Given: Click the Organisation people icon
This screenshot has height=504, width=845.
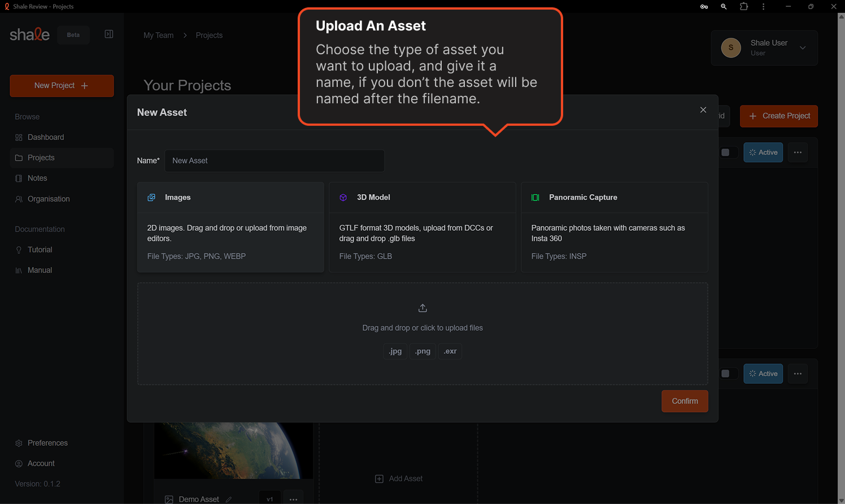Looking at the screenshot, I should click(x=19, y=199).
